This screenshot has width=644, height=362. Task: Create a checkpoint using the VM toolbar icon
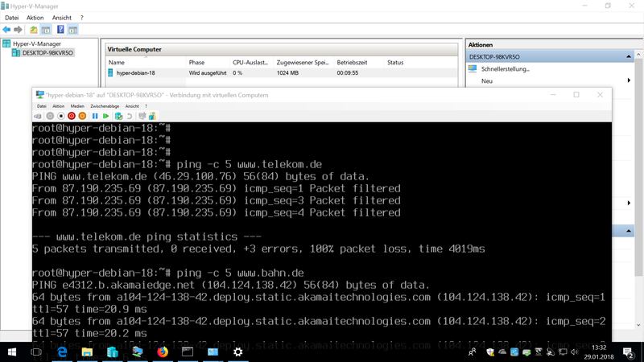pyautogui.click(x=118, y=116)
